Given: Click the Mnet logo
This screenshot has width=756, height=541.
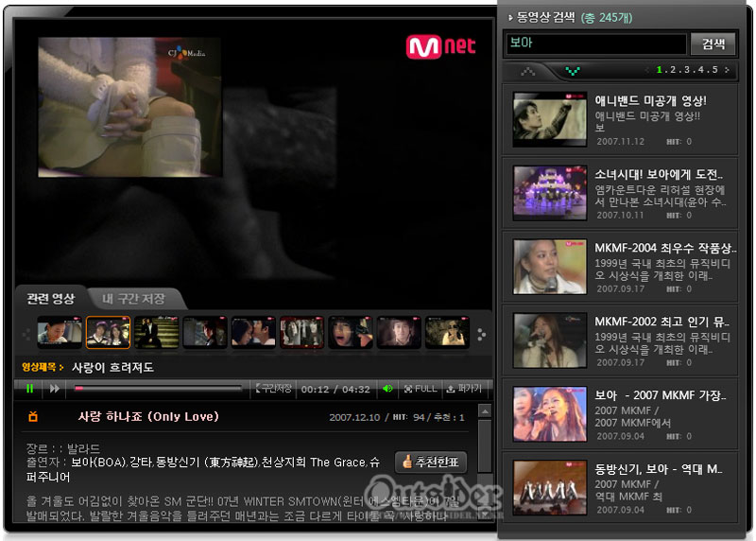Looking at the screenshot, I should point(440,46).
